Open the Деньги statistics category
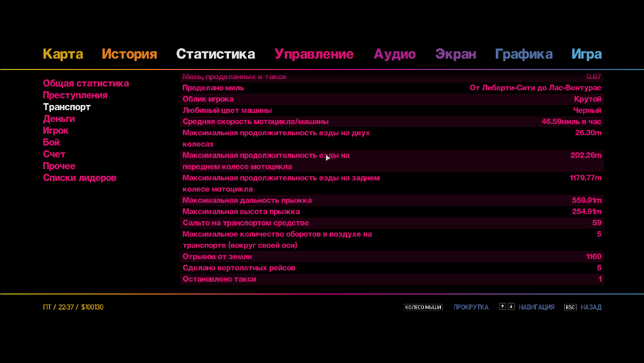 click(x=59, y=119)
